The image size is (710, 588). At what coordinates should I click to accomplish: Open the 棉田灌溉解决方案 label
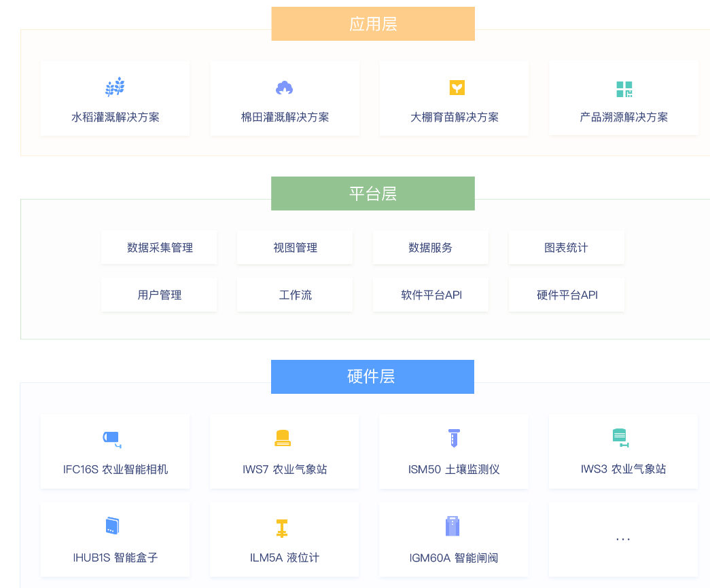click(285, 117)
